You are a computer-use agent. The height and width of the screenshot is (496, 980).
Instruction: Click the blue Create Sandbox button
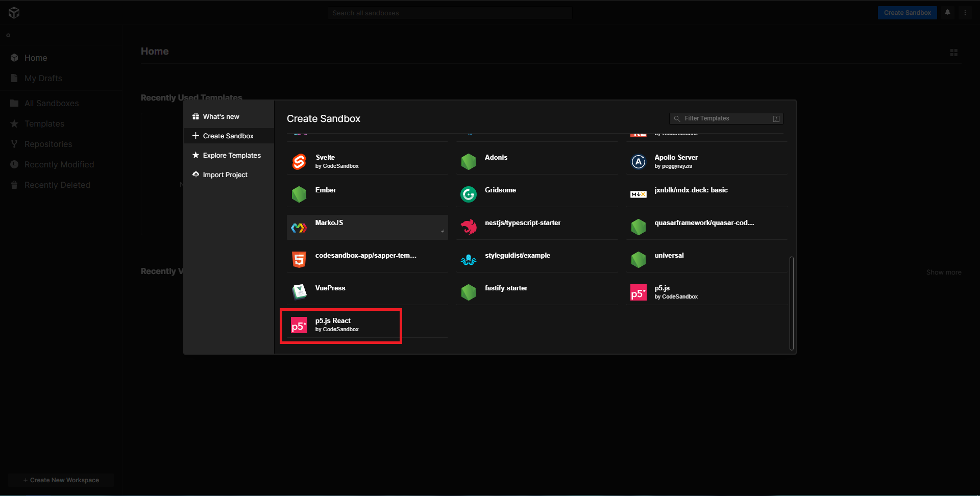(x=907, y=13)
